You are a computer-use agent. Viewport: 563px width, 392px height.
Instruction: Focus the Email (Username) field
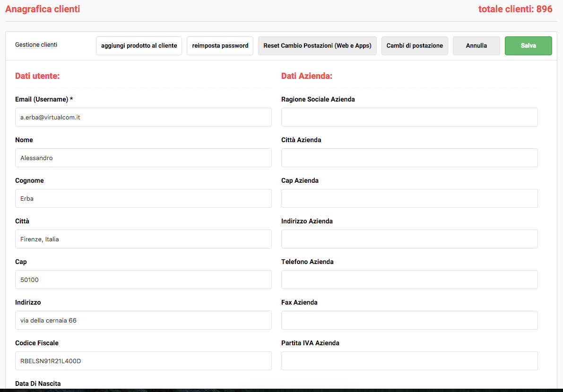tap(143, 117)
